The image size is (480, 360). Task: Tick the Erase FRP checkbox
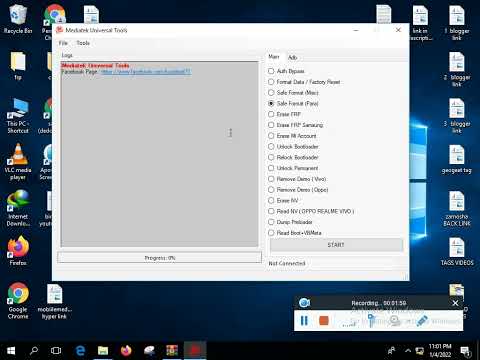point(271,114)
